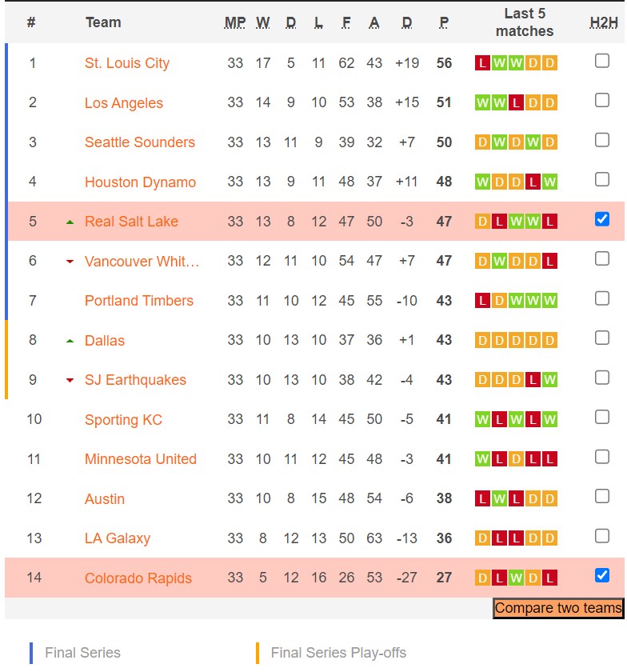627x672 pixels.
Task: Click Colorado Rapids' green W match badge
Action: (x=516, y=578)
